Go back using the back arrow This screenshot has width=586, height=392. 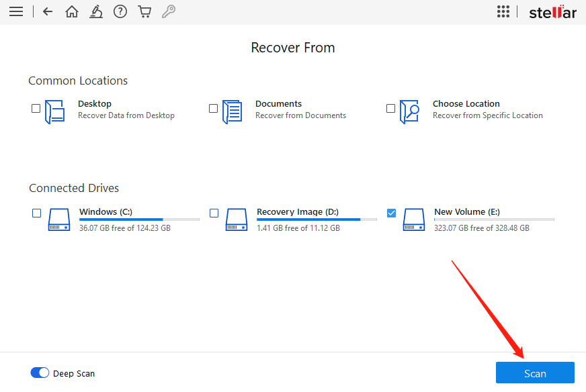point(47,11)
